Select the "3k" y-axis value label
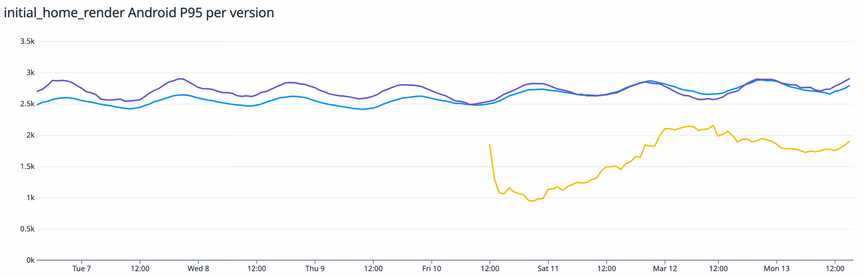The width and height of the screenshot is (868, 277). (30, 73)
